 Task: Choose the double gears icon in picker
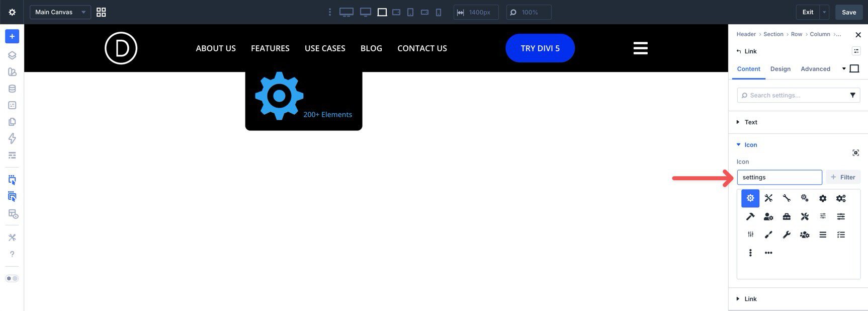[841, 198]
